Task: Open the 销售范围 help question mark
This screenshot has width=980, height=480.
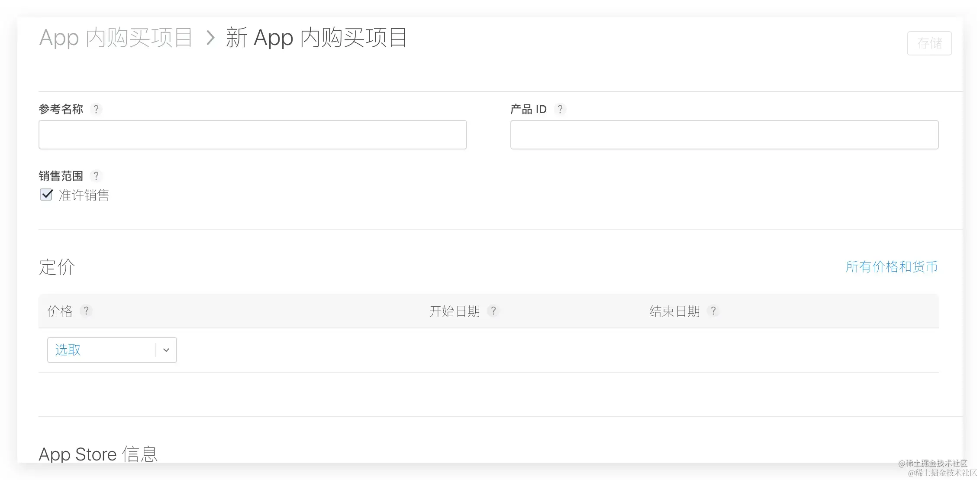Action: tap(96, 176)
